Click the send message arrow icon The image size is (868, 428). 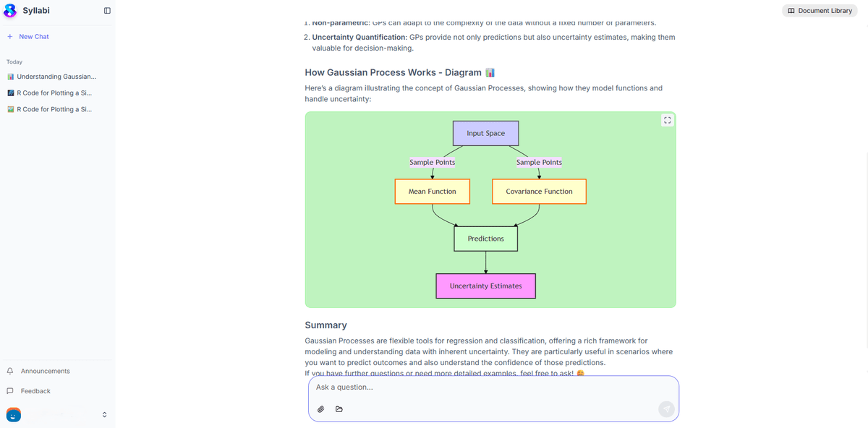click(666, 409)
